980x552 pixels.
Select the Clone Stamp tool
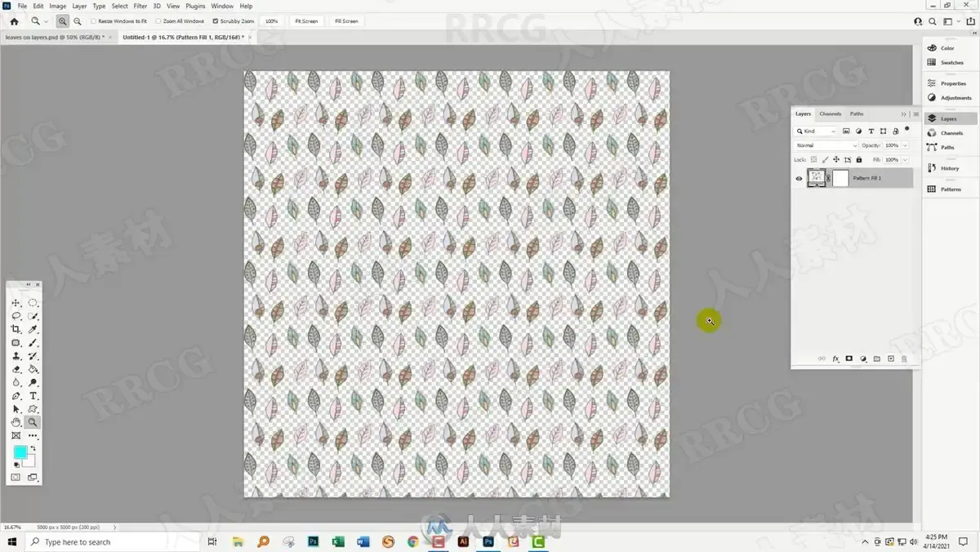click(16, 356)
